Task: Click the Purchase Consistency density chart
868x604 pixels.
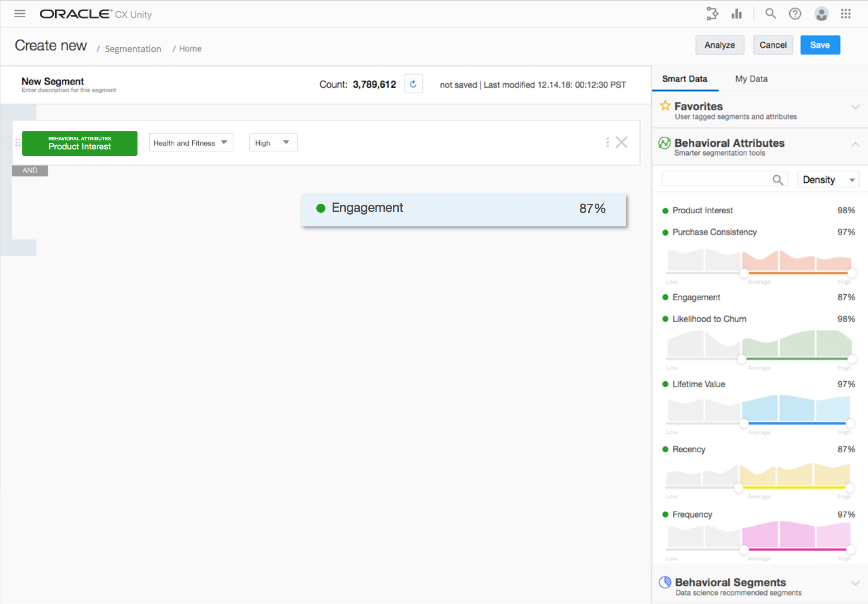Action: point(759,260)
